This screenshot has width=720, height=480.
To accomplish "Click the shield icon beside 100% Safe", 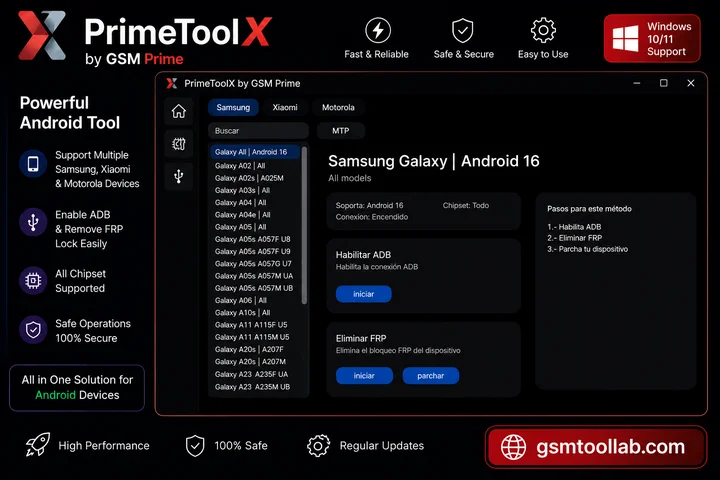I will click(195, 446).
